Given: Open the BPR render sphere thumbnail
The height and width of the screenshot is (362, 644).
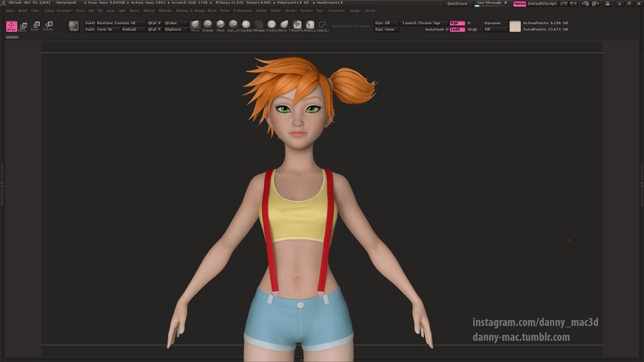Looking at the screenshot, I should pos(74,26).
